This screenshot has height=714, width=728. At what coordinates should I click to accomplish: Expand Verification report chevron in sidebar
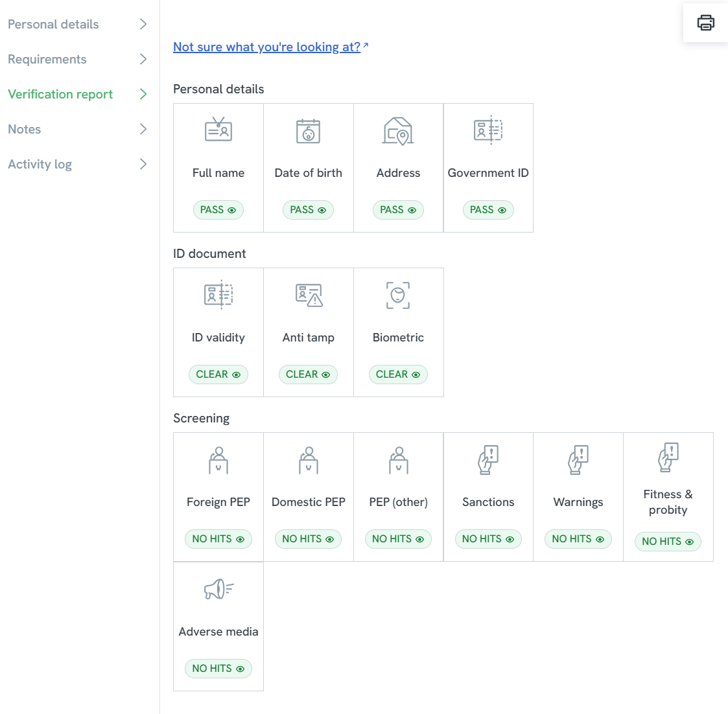[143, 94]
